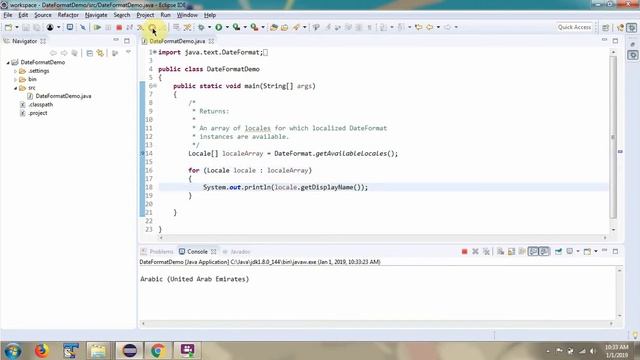Click the Debug perspective icon at top right

point(632,27)
